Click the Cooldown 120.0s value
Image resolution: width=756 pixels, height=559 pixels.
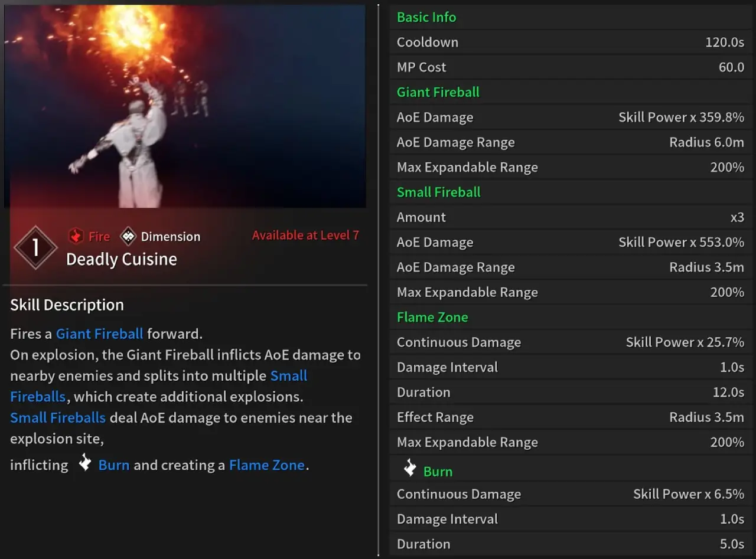(x=724, y=42)
